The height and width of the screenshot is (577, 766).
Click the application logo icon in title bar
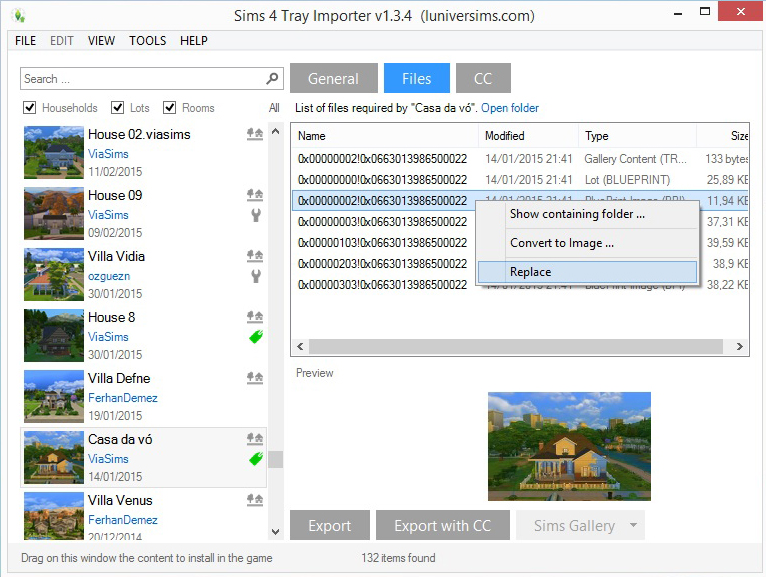point(19,16)
